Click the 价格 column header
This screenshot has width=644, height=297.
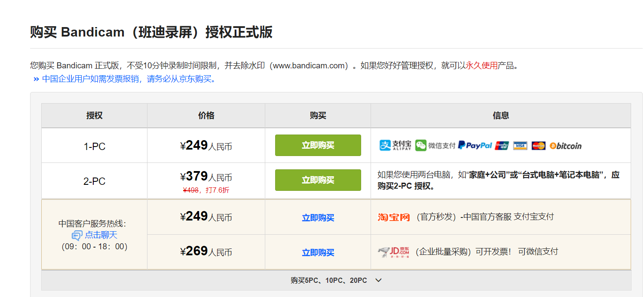[x=206, y=116]
